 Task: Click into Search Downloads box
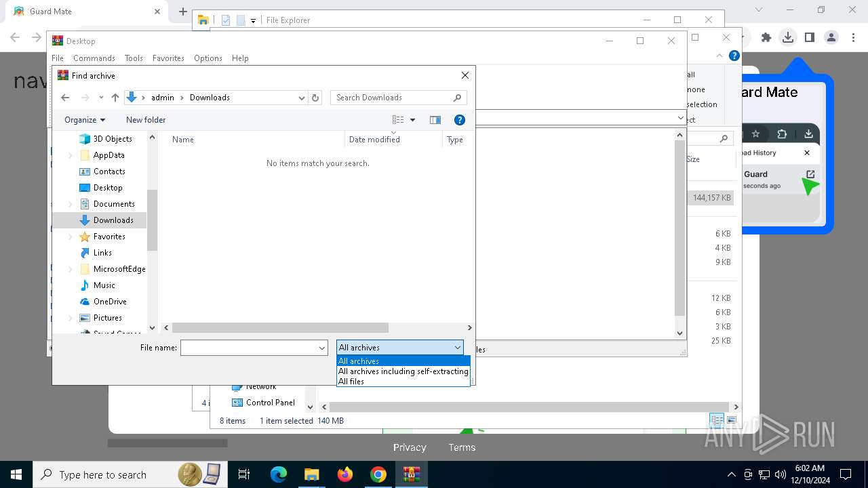pos(399,98)
